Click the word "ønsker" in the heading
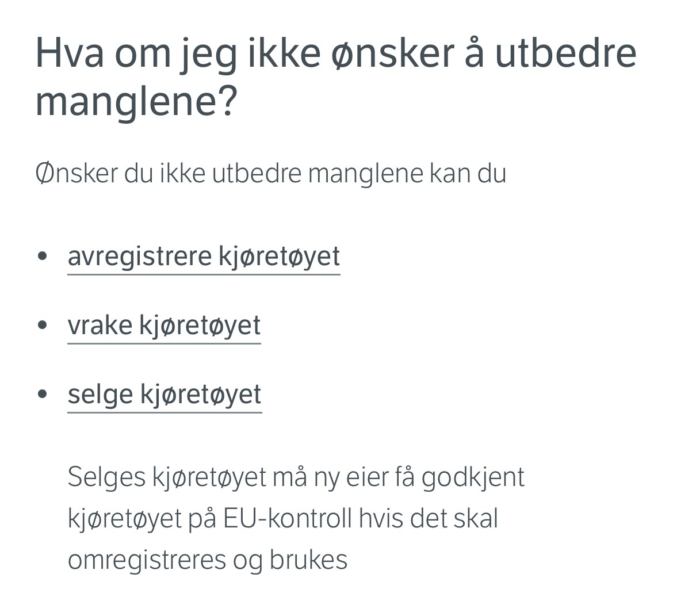 393,54
